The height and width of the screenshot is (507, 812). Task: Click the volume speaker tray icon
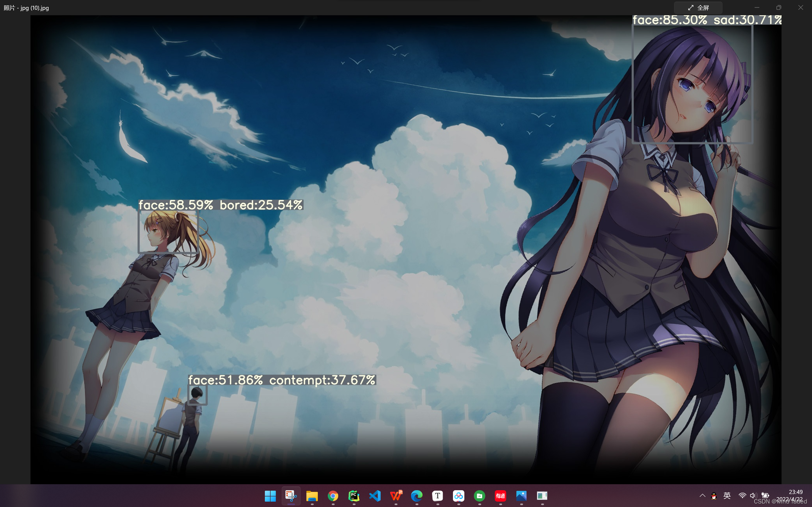tap(753, 496)
